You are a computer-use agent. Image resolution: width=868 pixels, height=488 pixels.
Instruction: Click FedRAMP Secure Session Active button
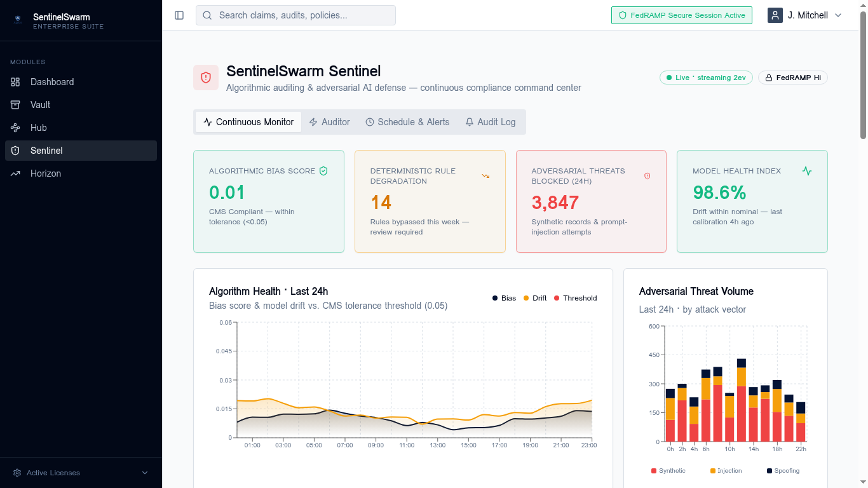click(682, 15)
